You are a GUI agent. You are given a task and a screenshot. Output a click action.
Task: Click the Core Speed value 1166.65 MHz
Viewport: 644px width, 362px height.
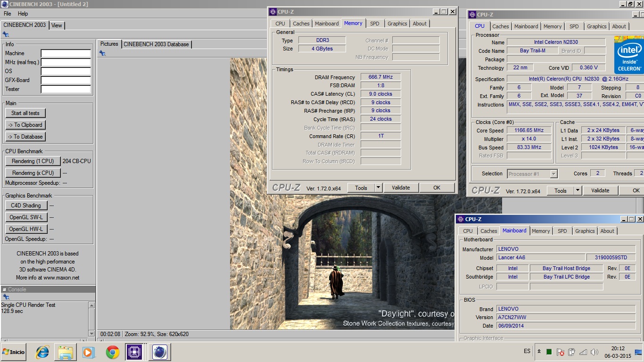coord(529,131)
